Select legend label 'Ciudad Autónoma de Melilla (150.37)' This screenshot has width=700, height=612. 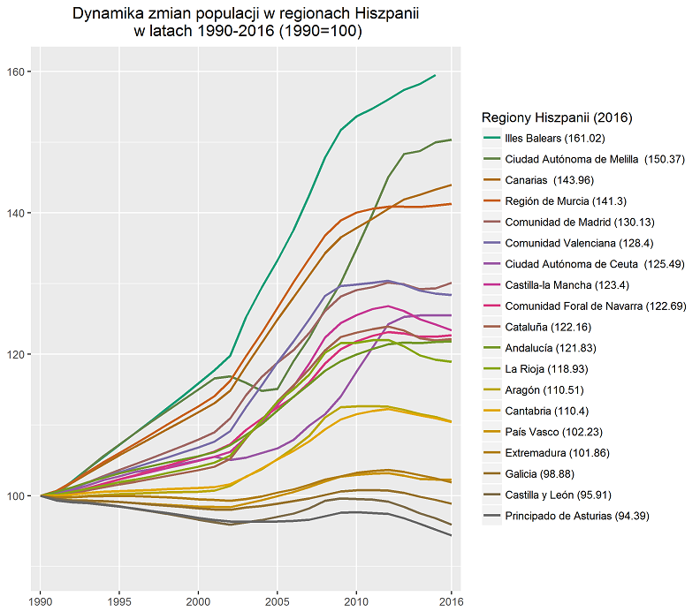[x=595, y=159]
